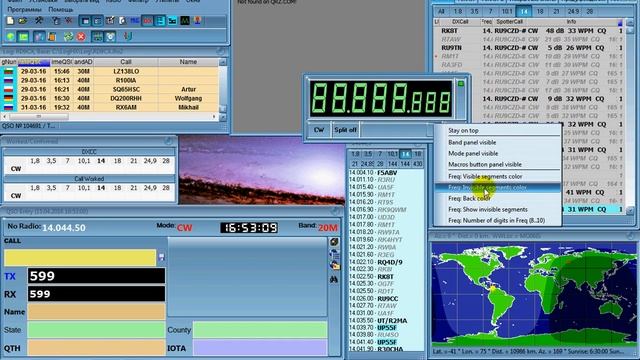Click the U-shaped magnet toolbar icon
Viewport: 640px width, 360px height.
coord(128,36)
